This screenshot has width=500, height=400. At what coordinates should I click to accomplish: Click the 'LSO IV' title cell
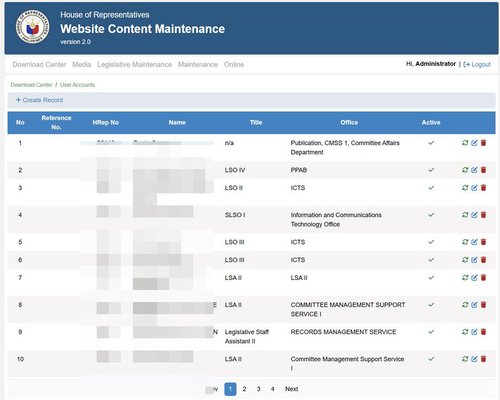235,170
